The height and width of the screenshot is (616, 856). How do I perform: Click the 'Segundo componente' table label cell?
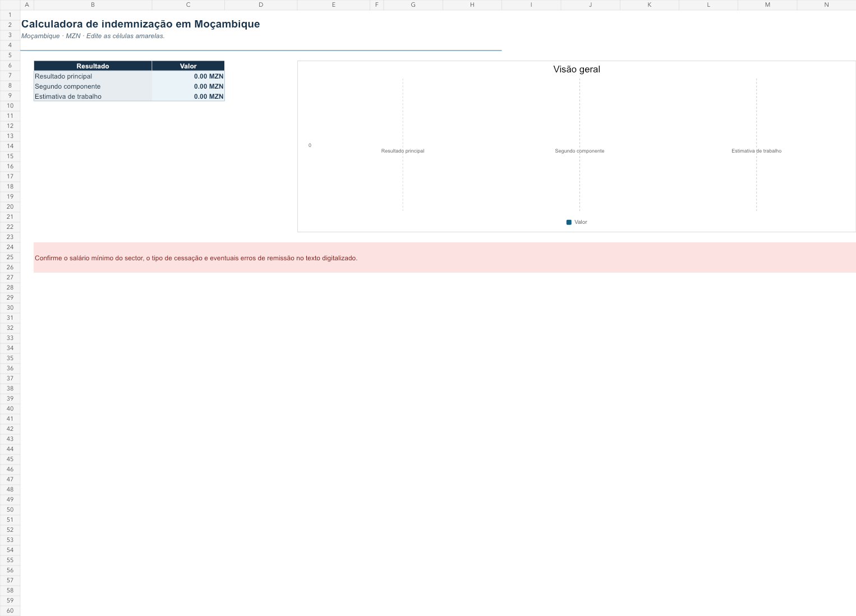tap(93, 86)
